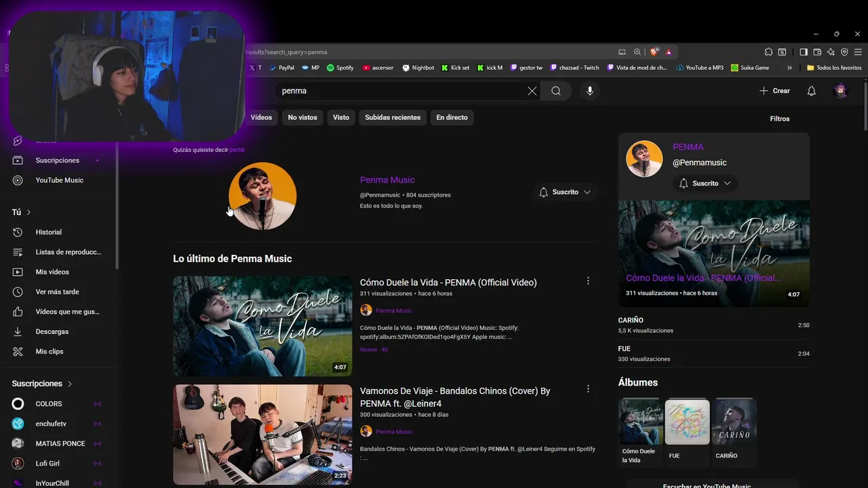Click the Brave Shields lion icon
868x488 pixels.
(654, 52)
